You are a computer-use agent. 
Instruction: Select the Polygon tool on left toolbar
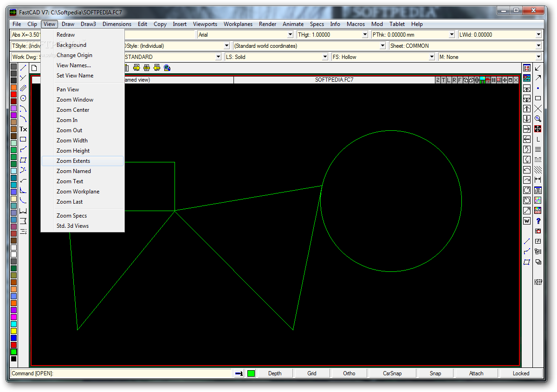(x=23, y=160)
